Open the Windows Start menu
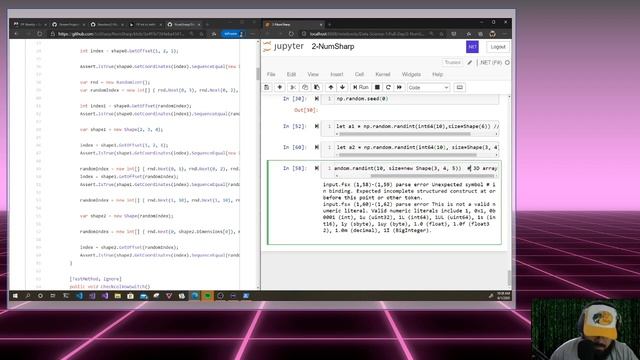This screenshot has height=360, width=640. (15, 296)
